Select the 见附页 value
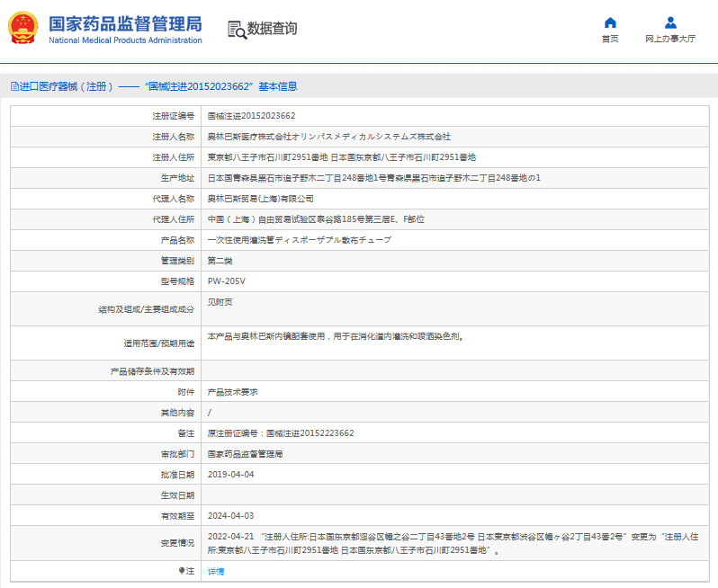 pyautogui.click(x=220, y=302)
